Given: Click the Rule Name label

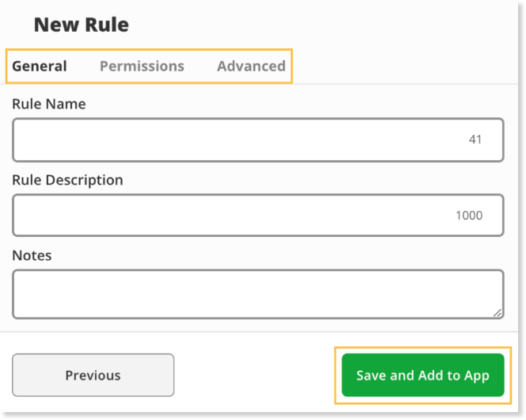Looking at the screenshot, I should pos(49,104).
